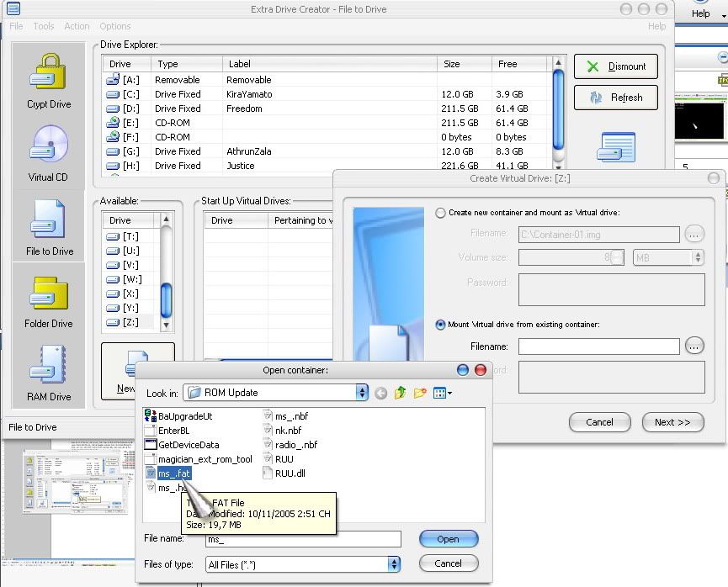Select 'Mount Virtual drive from existing container'
This screenshot has height=587, width=728.
tap(440, 325)
